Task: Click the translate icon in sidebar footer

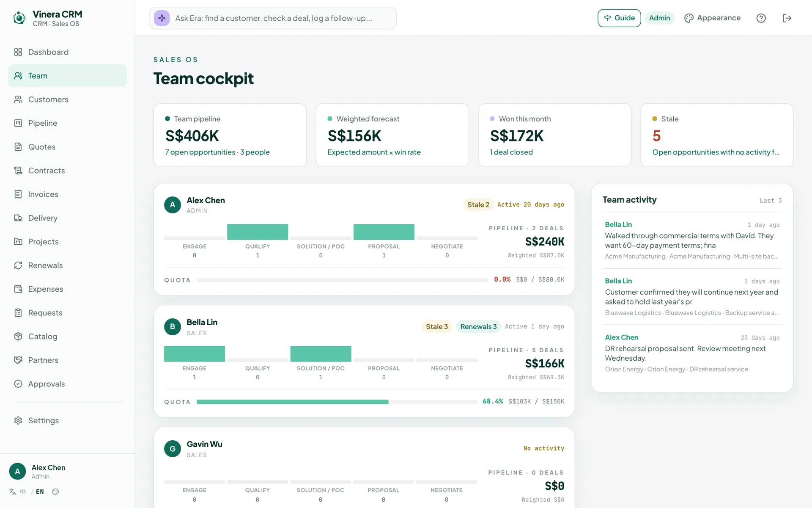Action: point(13,492)
